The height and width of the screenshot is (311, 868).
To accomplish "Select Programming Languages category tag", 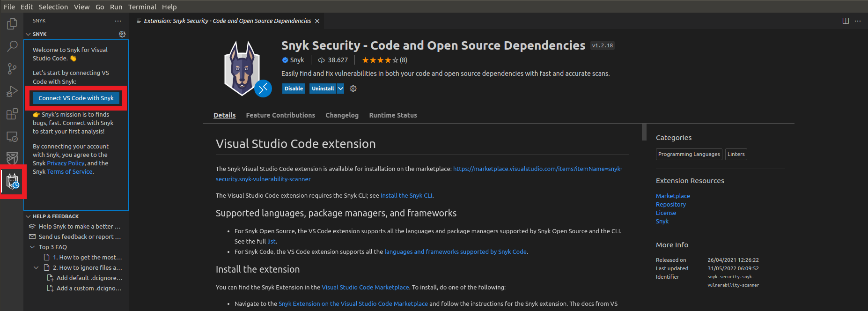I will tap(689, 154).
